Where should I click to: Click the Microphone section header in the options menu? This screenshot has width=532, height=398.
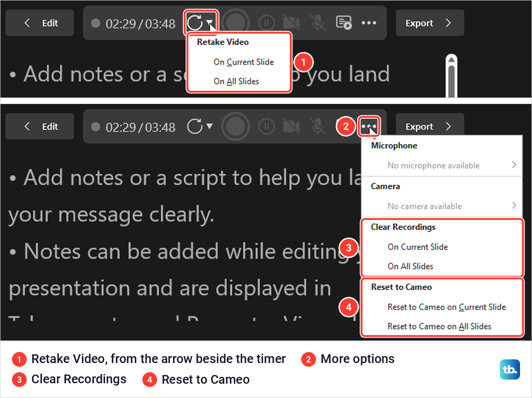pyautogui.click(x=394, y=146)
